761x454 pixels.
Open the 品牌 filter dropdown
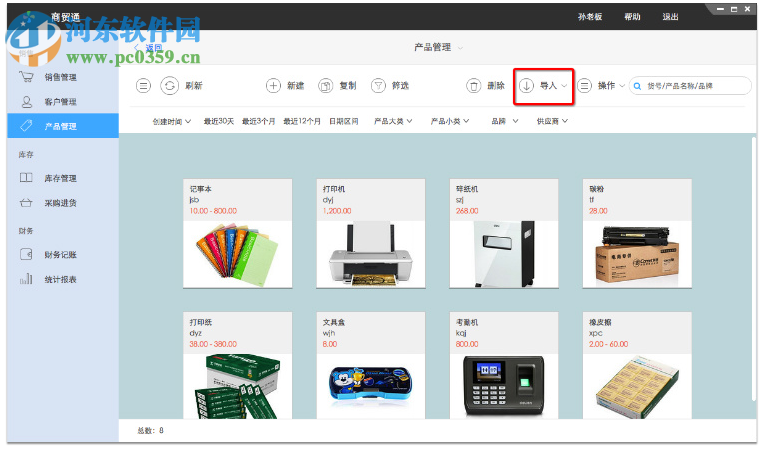pos(505,121)
